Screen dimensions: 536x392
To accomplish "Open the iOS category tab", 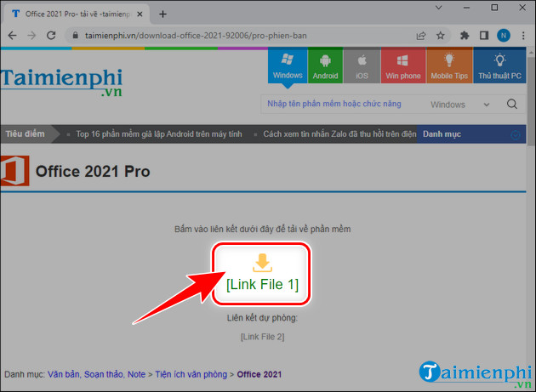I will pos(362,65).
